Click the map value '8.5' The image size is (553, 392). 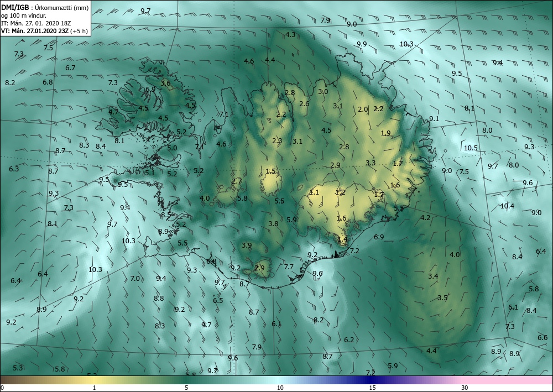pos(166,215)
